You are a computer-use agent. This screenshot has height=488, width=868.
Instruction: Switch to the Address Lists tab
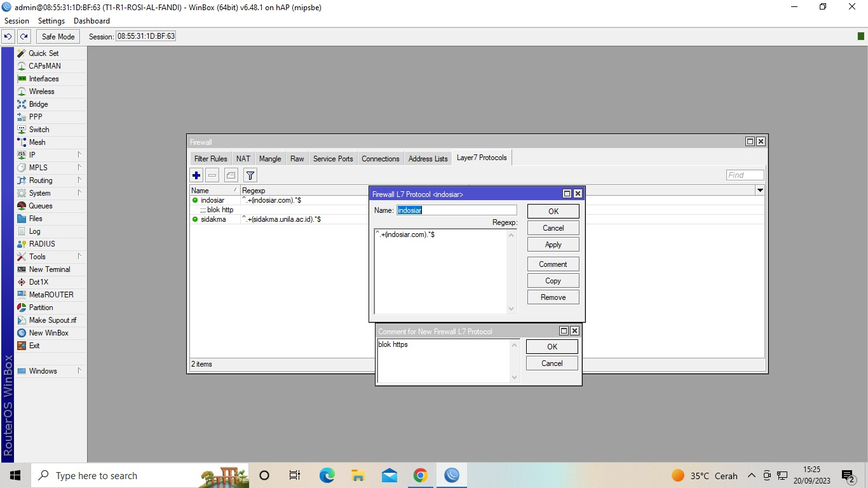pos(428,159)
